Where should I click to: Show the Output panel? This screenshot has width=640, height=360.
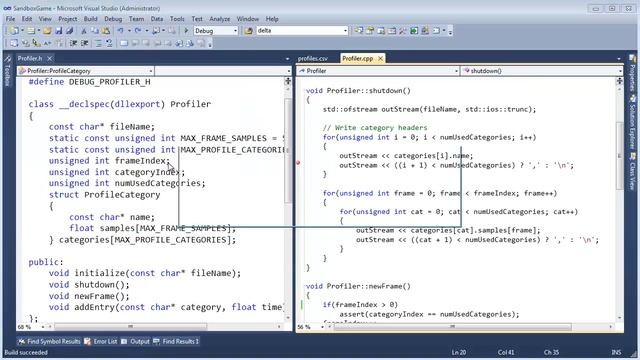click(136, 341)
